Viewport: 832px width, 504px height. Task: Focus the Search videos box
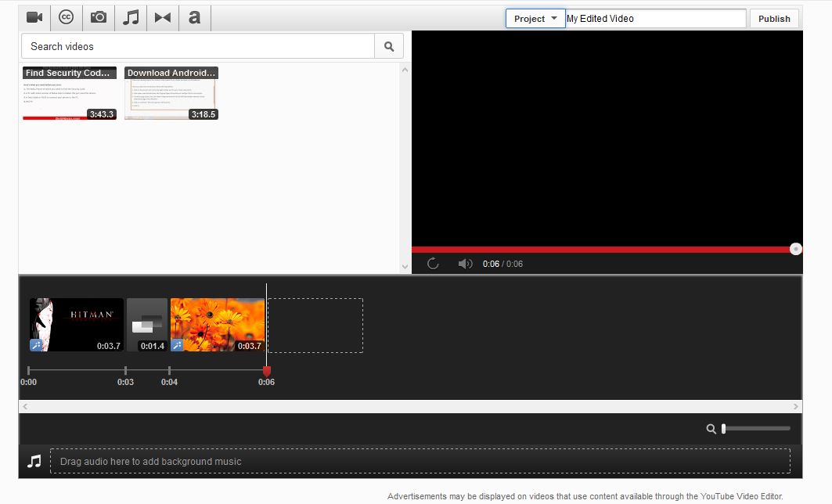[198, 46]
